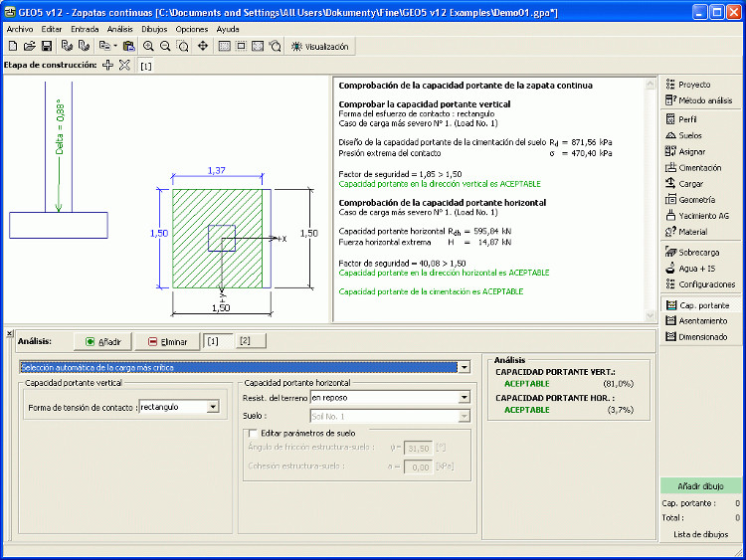Add a construction stage with plus icon
Image resolution: width=746 pixels, height=560 pixels.
[x=108, y=66]
